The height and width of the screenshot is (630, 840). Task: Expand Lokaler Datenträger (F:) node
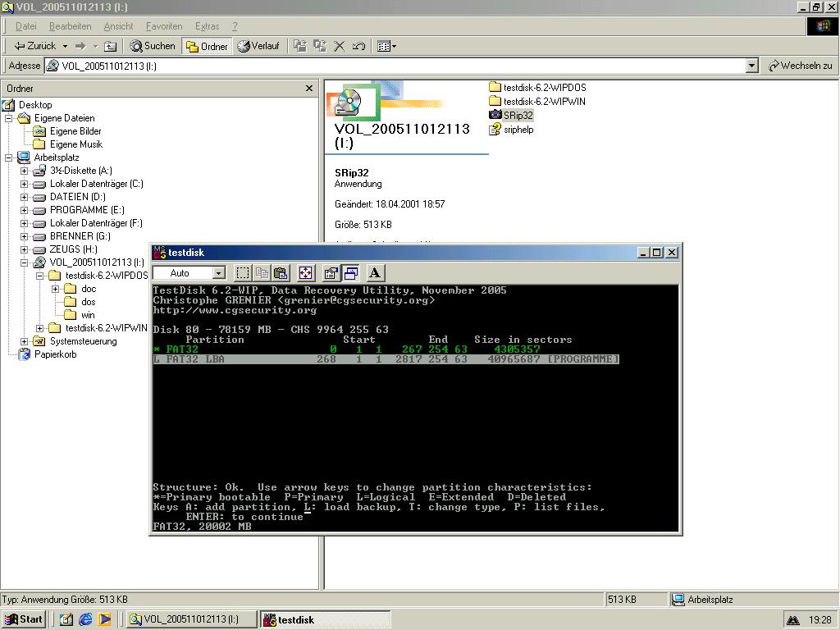(x=24, y=223)
